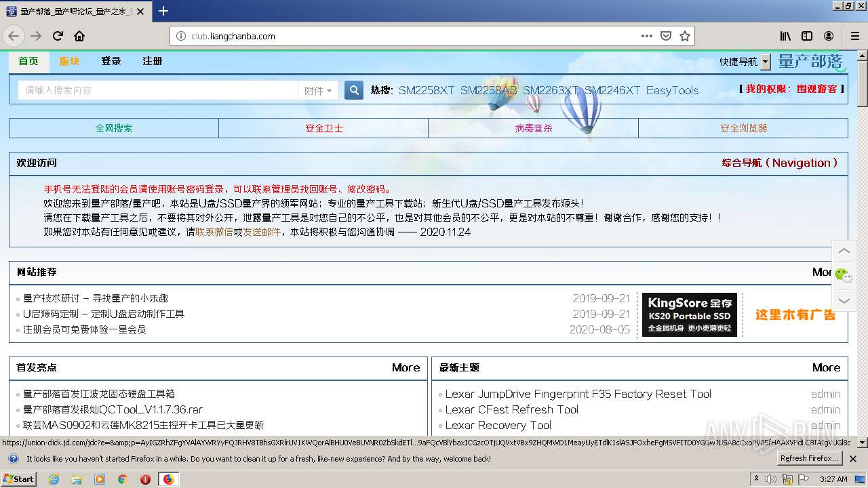
Task: Go back to the previous page
Action: click(14, 36)
